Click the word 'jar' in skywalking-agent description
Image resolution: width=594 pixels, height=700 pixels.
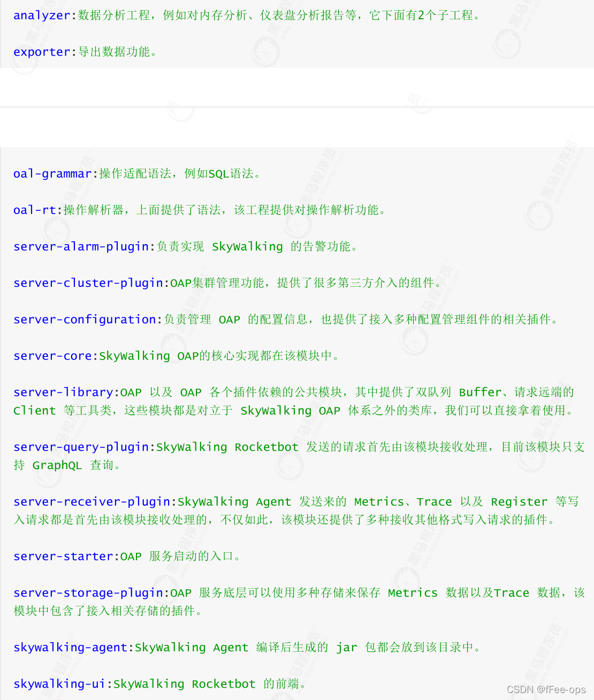[x=347, y=648]
